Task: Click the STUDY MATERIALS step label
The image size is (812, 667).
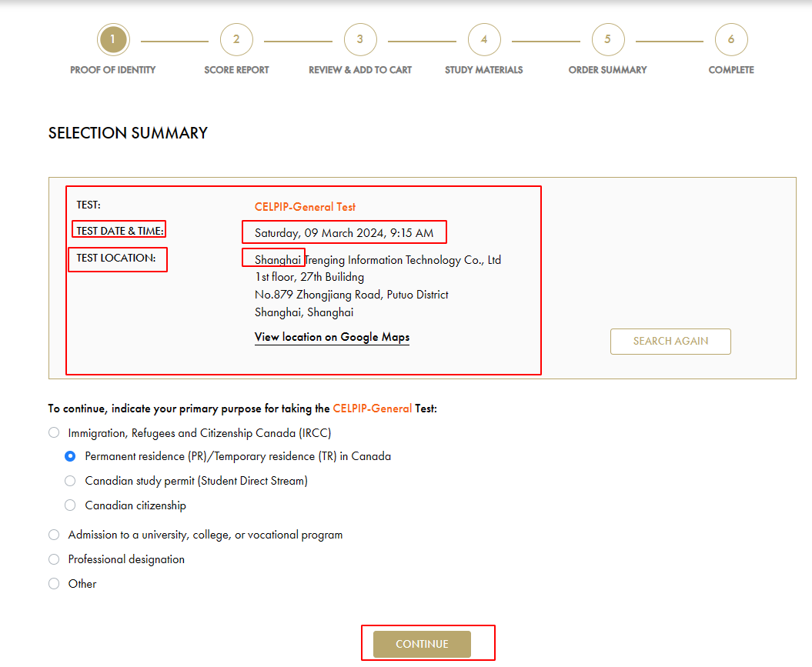Action: 483,70
